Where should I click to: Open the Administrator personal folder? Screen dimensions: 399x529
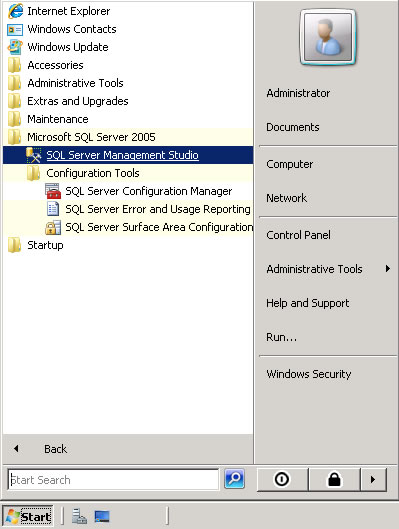click(298, 93)
